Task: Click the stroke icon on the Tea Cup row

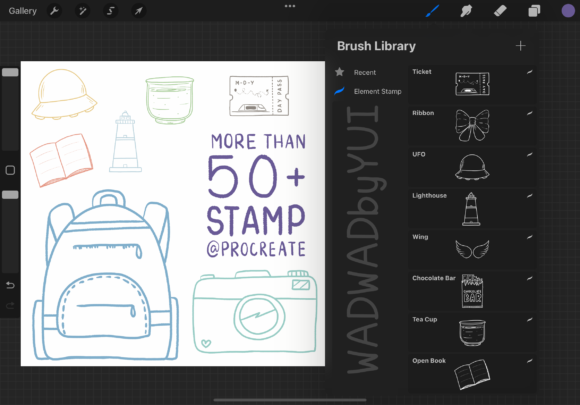Action: pyautogui.click(x=529, y=320)
